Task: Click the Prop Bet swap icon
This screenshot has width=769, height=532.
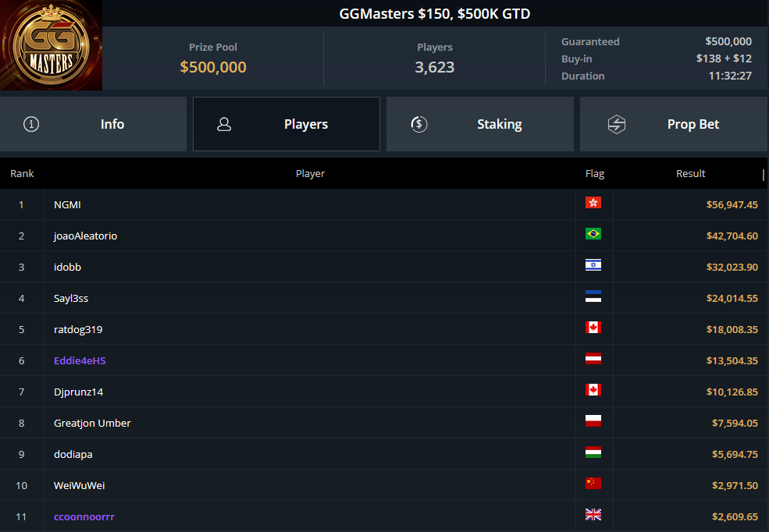Action: pyautogui.click(x=617, y=125)
